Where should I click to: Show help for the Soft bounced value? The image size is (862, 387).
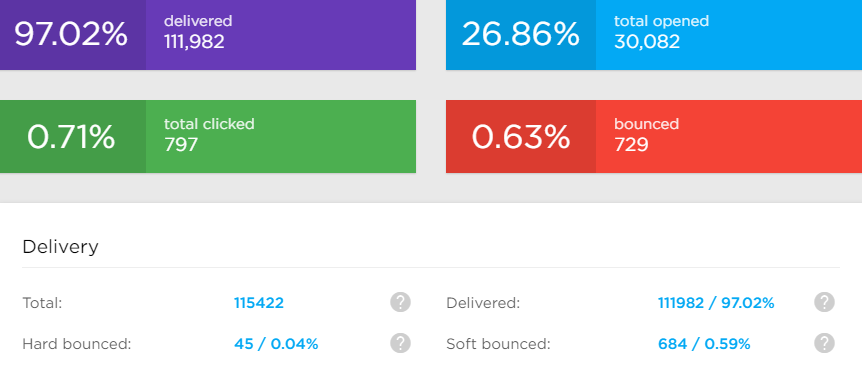click(824, 343)
